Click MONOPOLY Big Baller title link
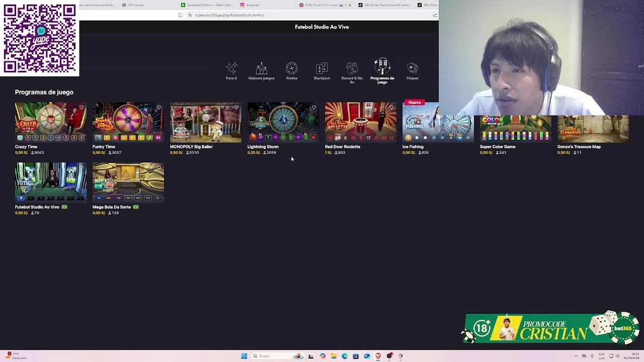The width and height of the screenshot is (644, 362). tap(191, 147)
